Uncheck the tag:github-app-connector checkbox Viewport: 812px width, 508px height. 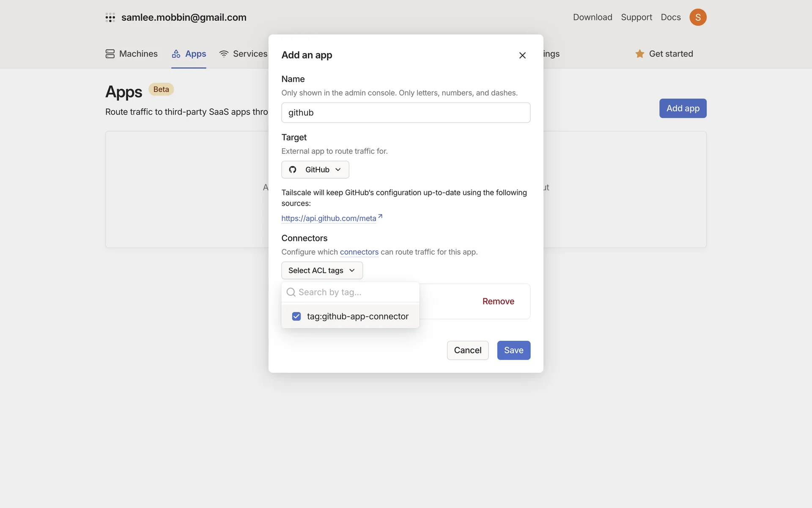296,316
